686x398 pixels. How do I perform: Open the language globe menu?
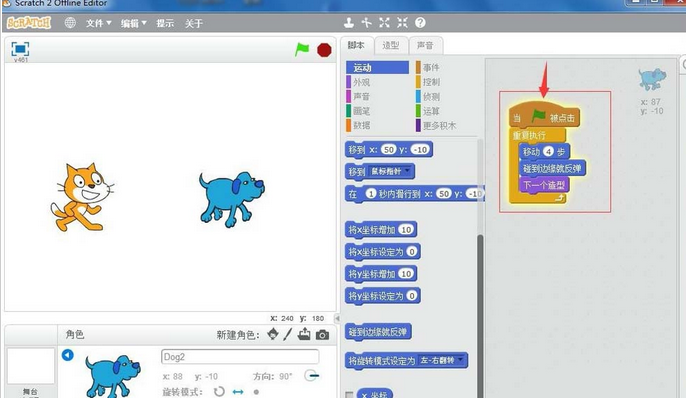click(70, 23)
